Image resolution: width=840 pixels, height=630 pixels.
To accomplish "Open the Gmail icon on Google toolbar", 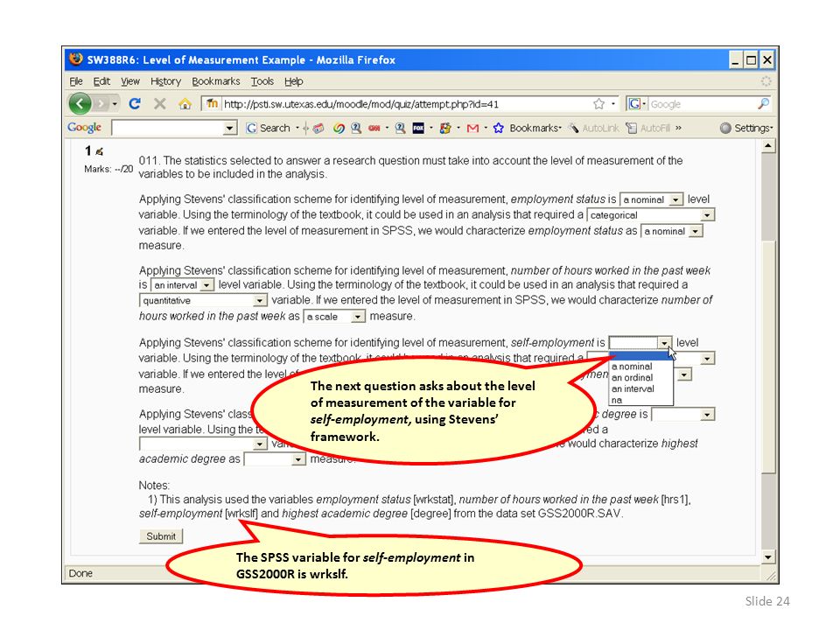I will click(x=472, y=128).
